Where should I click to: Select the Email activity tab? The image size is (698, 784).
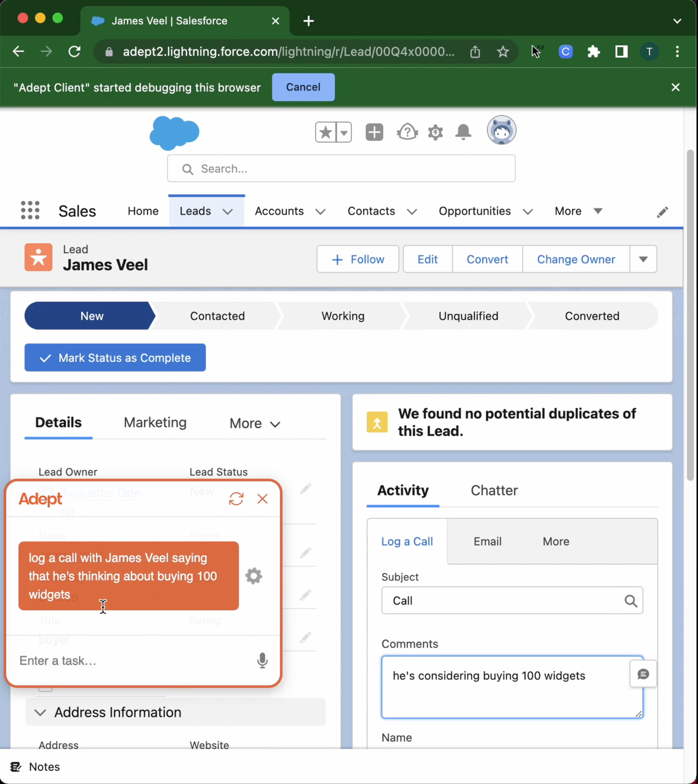pyautogui.click(x=487, y=541)
